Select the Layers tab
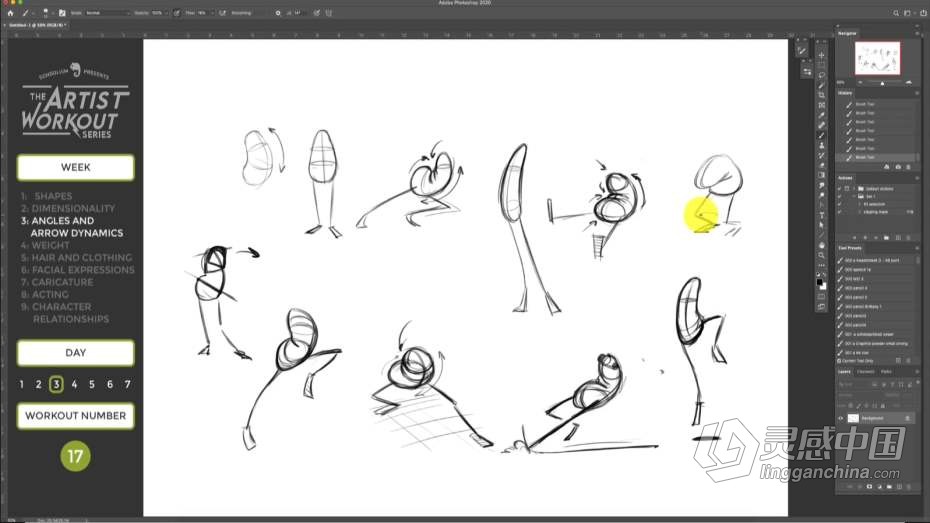930x523 pixels. pos(844,372)
